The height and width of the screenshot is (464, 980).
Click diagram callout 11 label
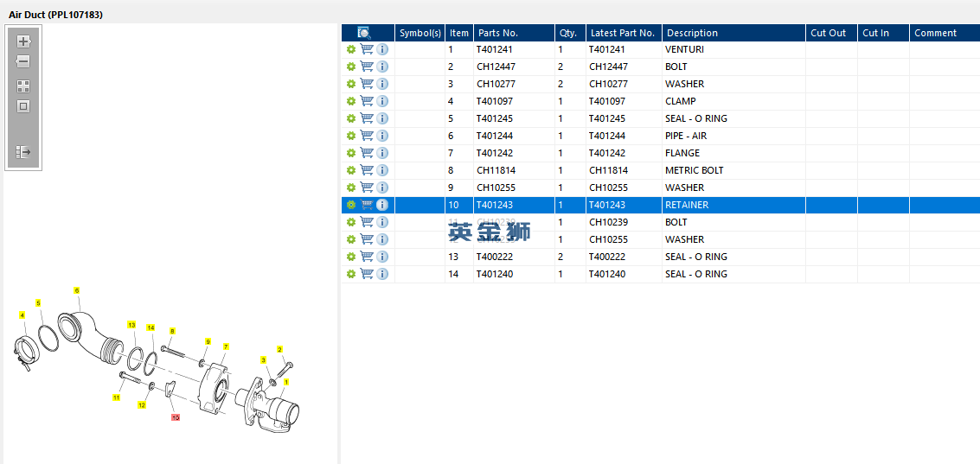(116, 397)
